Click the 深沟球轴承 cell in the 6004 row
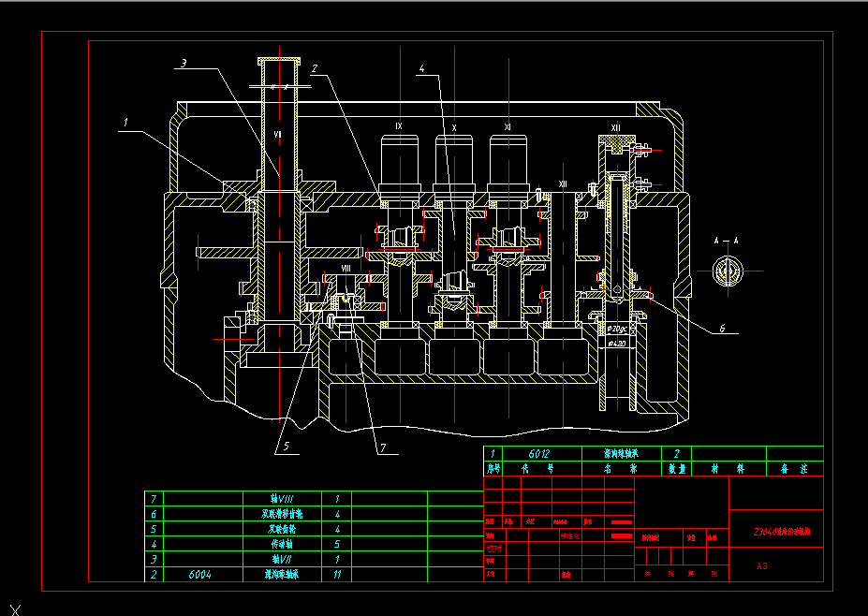The height and width of the screenshot is (616, 868). [282, 575]
